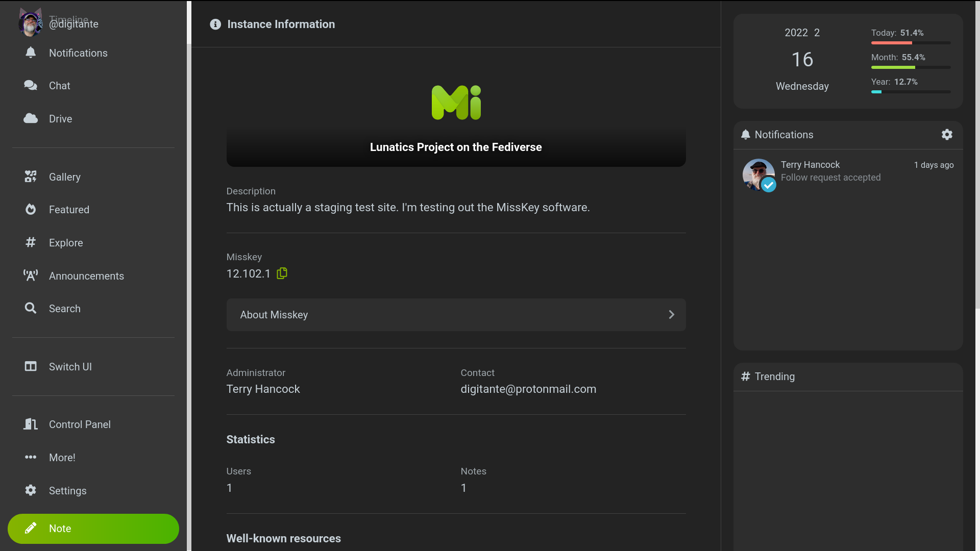Open notification widget settings gear
Image resolution: width=980 pixels, height=551 pixels.
tap(947, 135)
